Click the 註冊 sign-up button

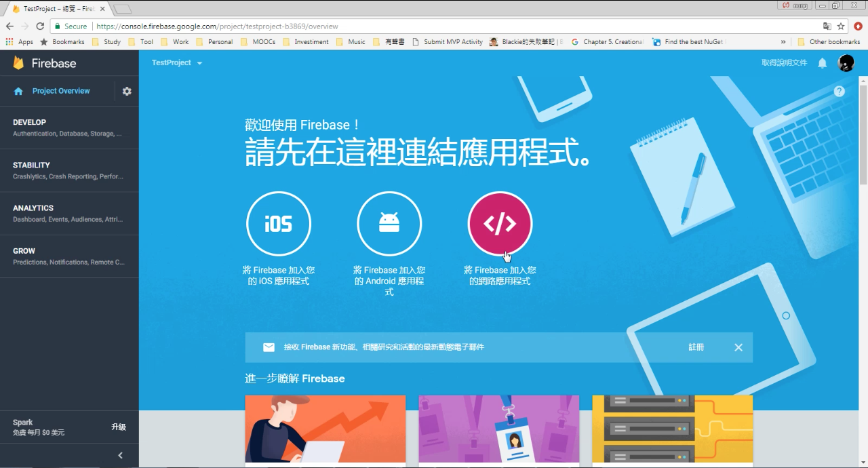click(696, 347)
